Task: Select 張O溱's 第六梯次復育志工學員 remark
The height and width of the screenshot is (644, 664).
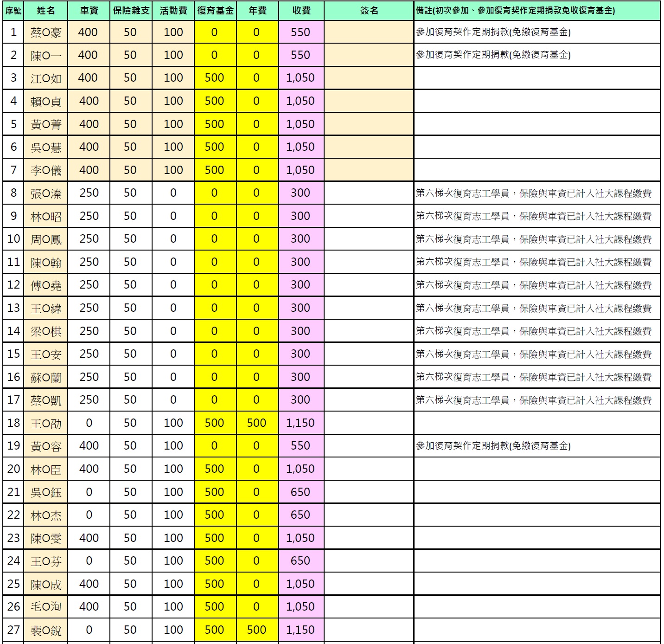Action: tap(537, 193)
